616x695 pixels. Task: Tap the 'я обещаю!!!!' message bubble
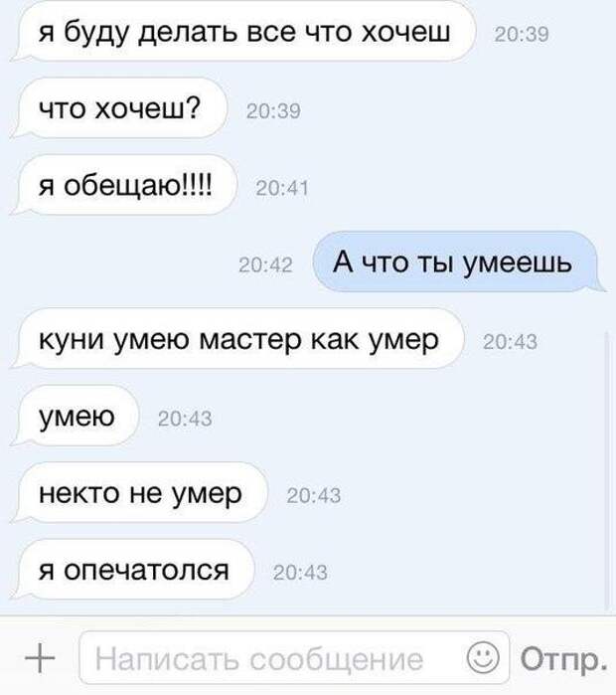[124, 185]
